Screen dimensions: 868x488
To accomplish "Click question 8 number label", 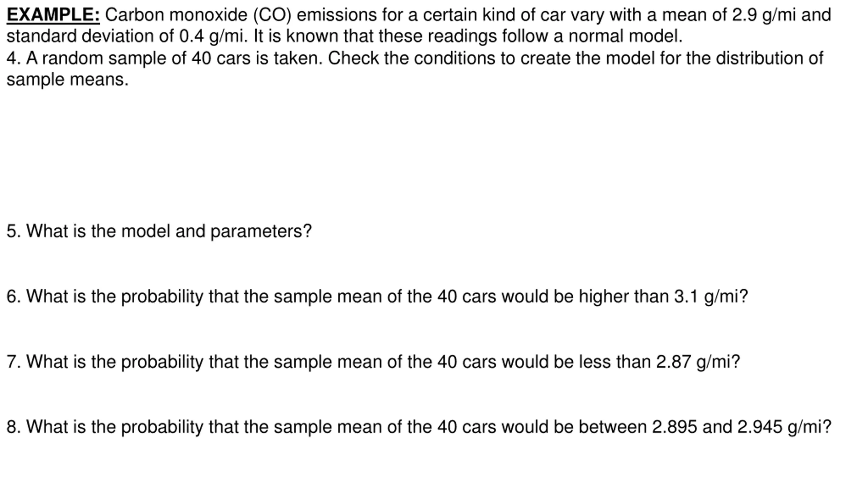I will pos(14,427).
